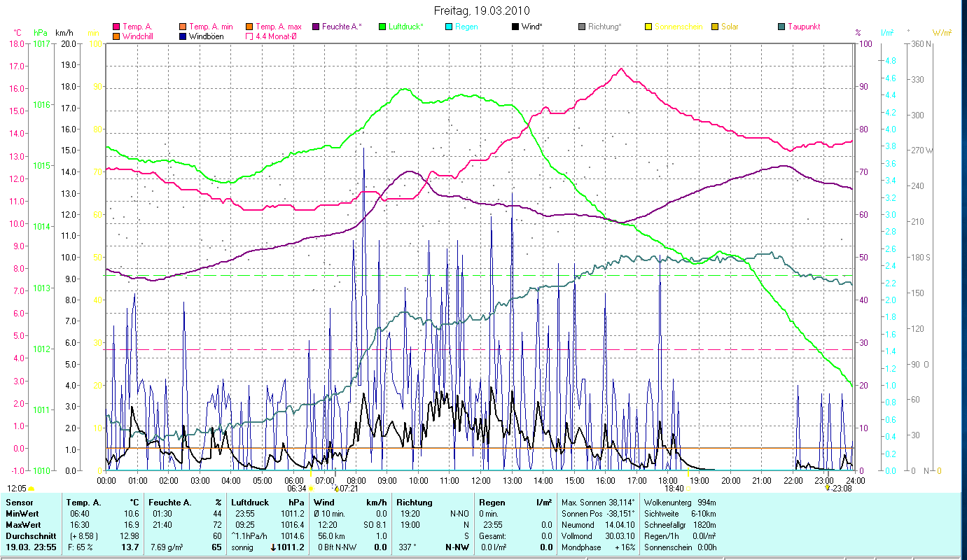Click the 18:40 sunset marker

(x=674, y=489)
